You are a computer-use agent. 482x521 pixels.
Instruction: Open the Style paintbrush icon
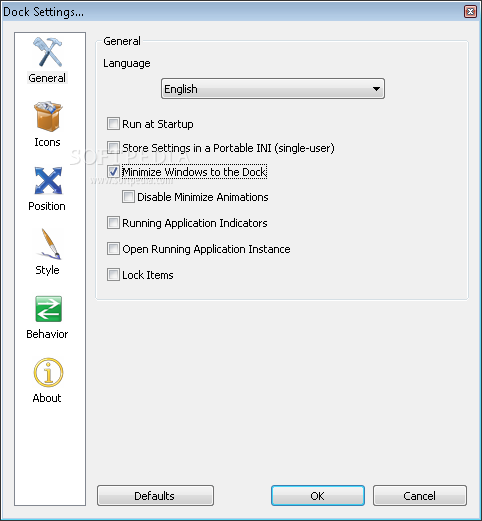coord(49,244)
